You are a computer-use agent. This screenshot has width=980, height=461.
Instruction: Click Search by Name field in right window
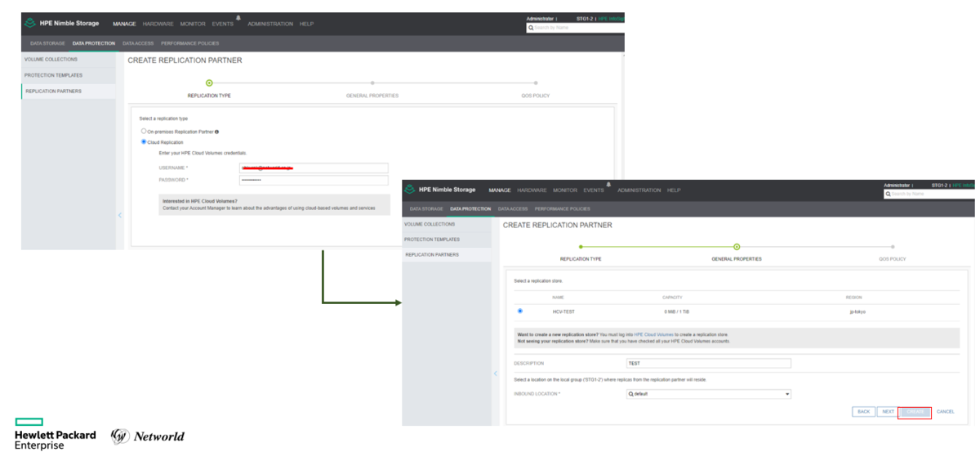coord(929,194)
